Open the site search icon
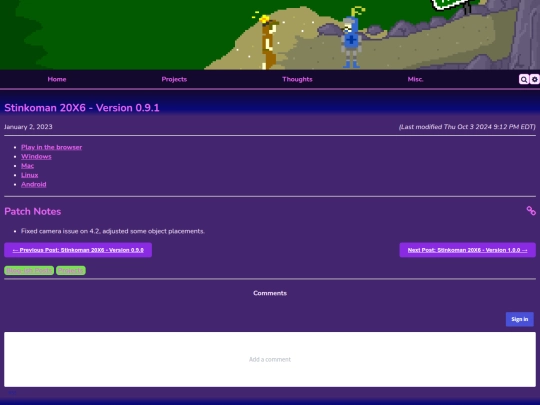 [x=523, y=80]
